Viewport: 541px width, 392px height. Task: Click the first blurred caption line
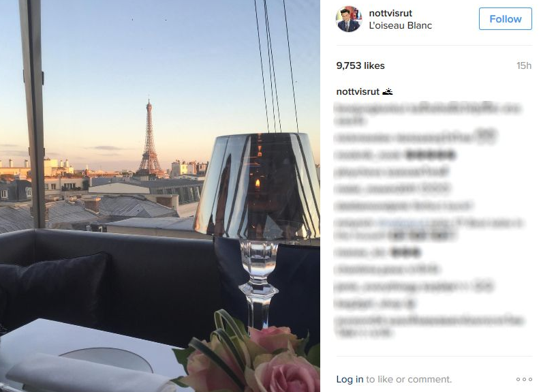(427, 108)
